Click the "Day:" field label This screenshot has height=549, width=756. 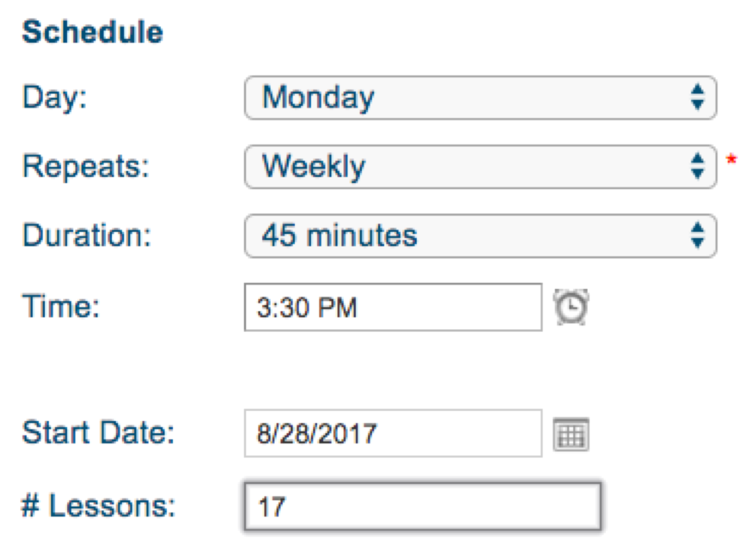point(55,98)
